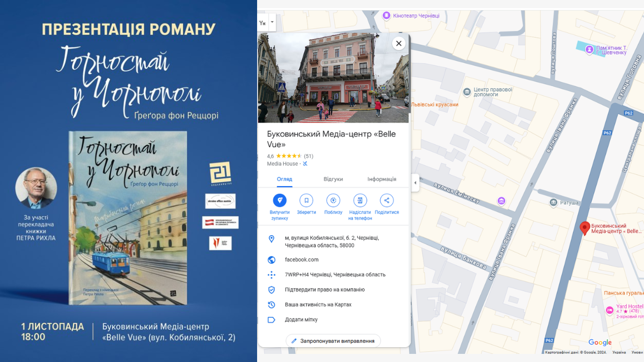The height and width of the screenshot is (362, 644).
Task: Click the history clock icon
Action: point(271,305)
